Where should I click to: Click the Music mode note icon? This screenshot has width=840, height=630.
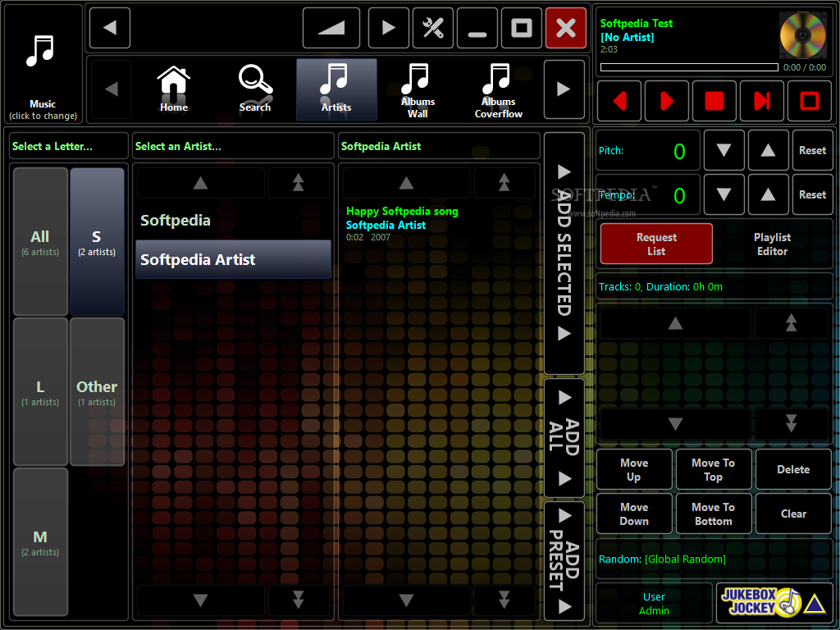click(41, 50)
